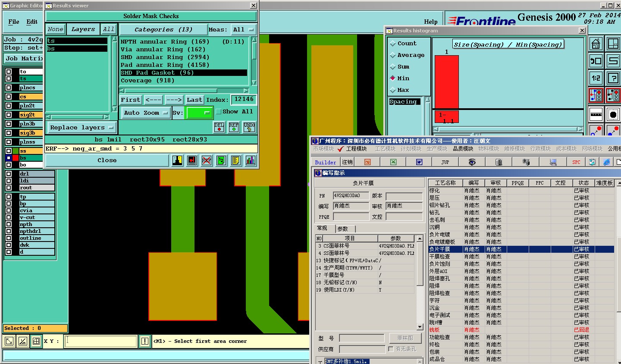Select the Sum radio option
The width and height of the screenshot is (621, 364).
393,67
